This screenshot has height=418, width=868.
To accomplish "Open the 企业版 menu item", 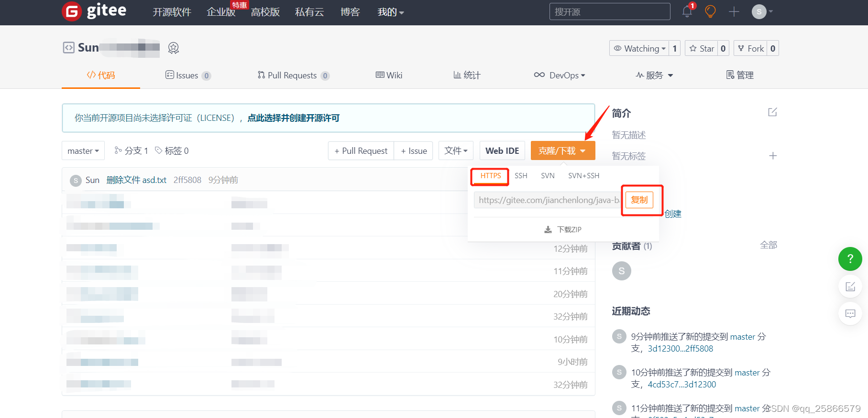I will pos(221,12).
